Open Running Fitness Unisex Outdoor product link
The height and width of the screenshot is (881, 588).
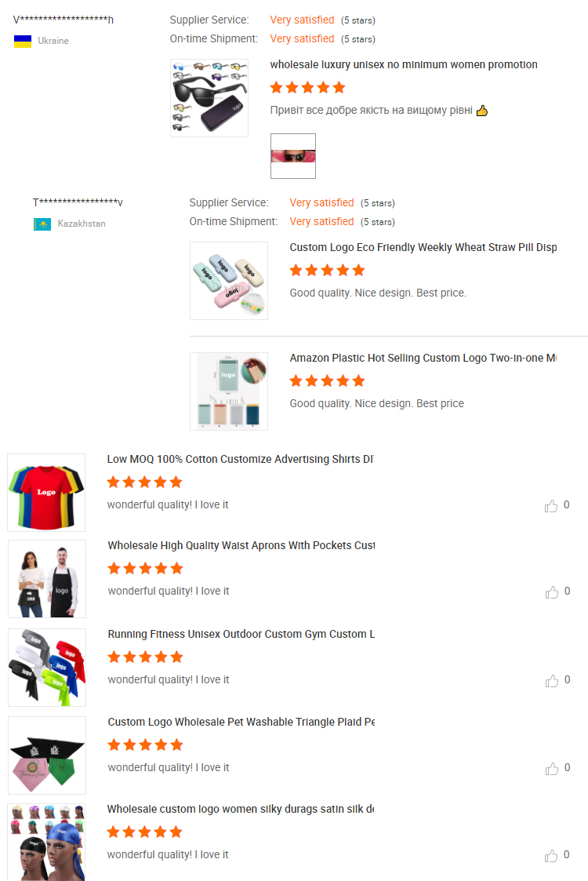(x=241, y=634)
